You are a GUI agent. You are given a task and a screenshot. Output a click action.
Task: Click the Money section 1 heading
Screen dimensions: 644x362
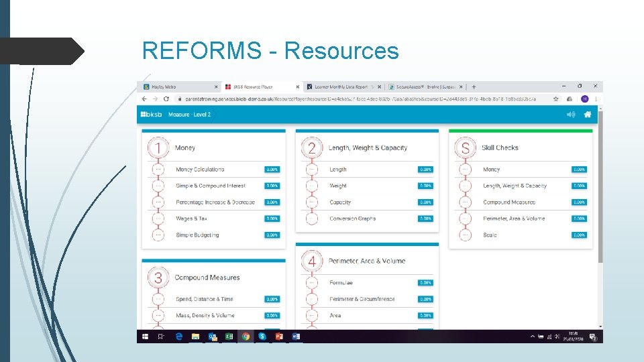(185, 147)
